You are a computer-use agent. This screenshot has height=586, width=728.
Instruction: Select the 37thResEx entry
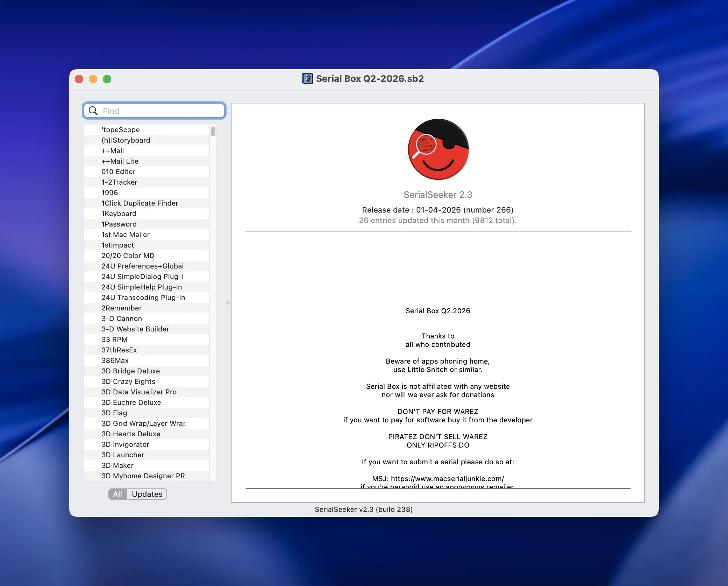click(147, 350)
